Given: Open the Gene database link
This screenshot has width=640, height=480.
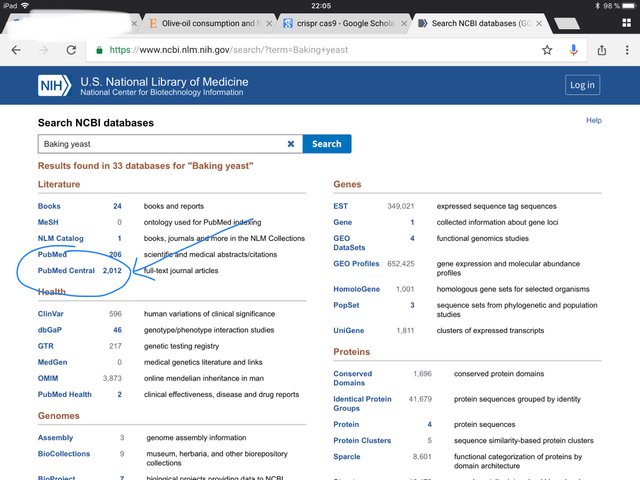Looking at the screenshot, I should pyautogui.click(x=342, y=222).
